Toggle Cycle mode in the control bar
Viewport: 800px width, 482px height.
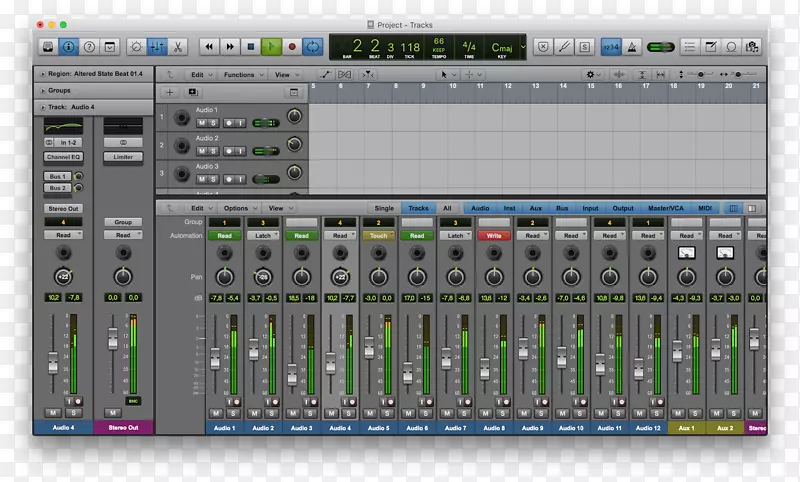click(313, 46)
